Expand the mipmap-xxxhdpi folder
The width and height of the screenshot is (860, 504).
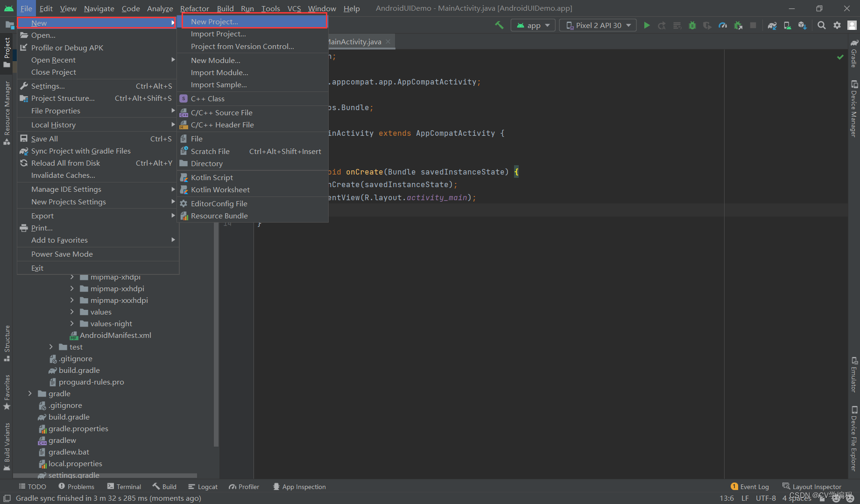[x=72, y=300]
